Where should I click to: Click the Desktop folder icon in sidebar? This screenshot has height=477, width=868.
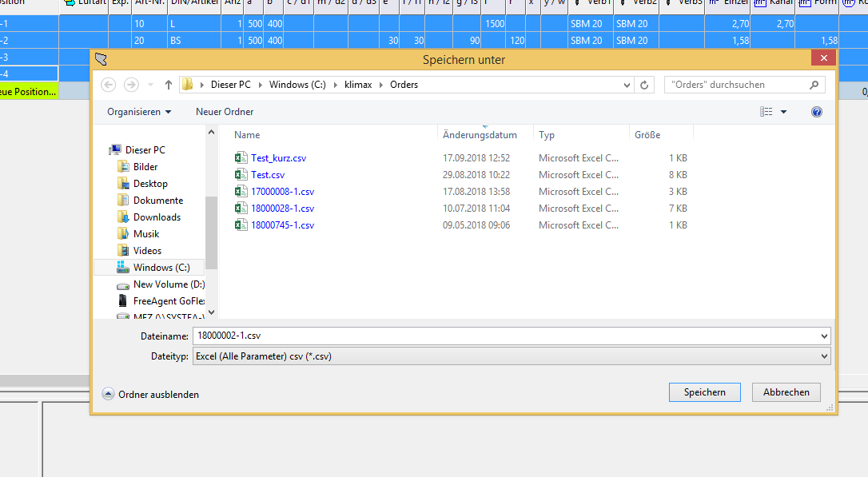coord(123,184)
